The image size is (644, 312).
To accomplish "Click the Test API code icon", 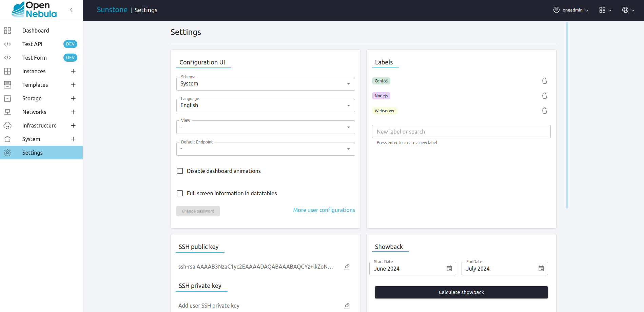I will tap(7, 44).
